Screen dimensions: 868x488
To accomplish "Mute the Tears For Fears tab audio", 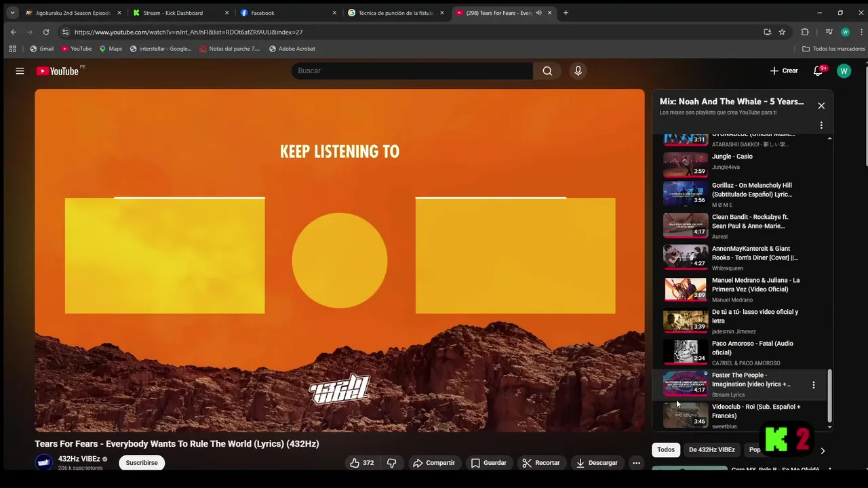I will tap(538, 13).
